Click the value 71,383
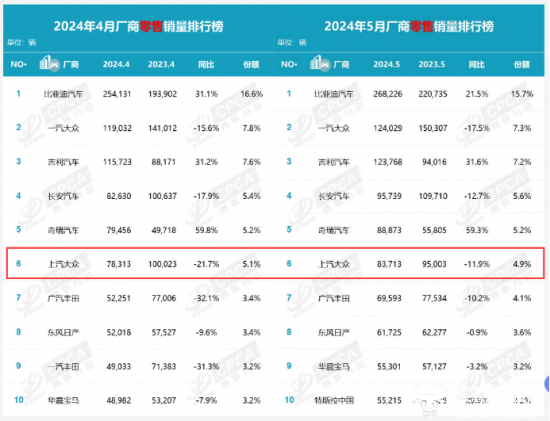This screenshot has width=550, height=421. (x=164, y=367)
